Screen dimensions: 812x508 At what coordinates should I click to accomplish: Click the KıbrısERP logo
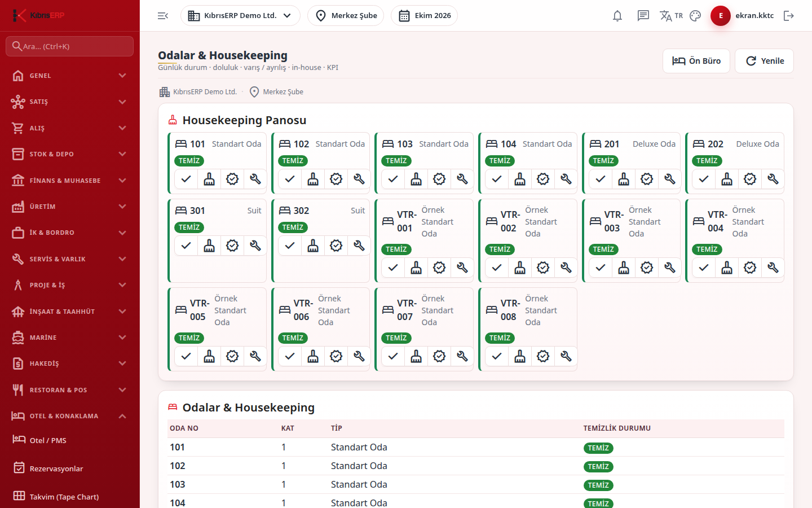pos(38,15)
